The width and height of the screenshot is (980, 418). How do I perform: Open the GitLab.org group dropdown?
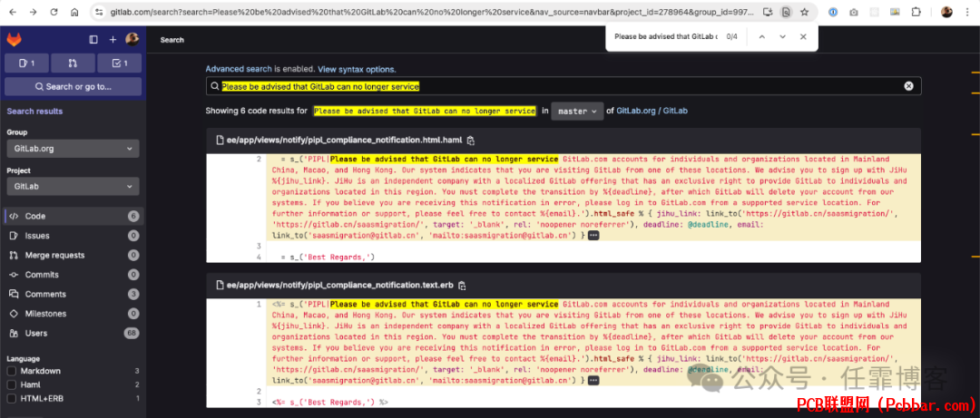73,149
